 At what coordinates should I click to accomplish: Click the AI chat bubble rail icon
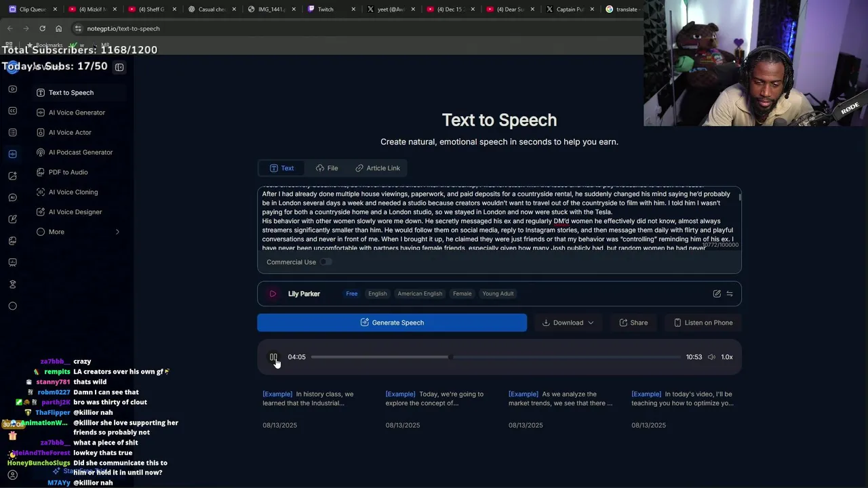pos(12,197)
